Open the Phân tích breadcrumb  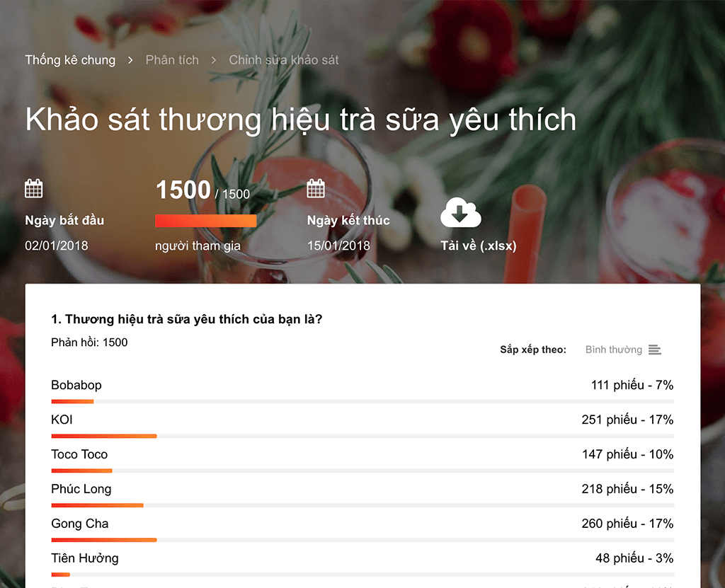pyautogui.click(x=172, y=60)
